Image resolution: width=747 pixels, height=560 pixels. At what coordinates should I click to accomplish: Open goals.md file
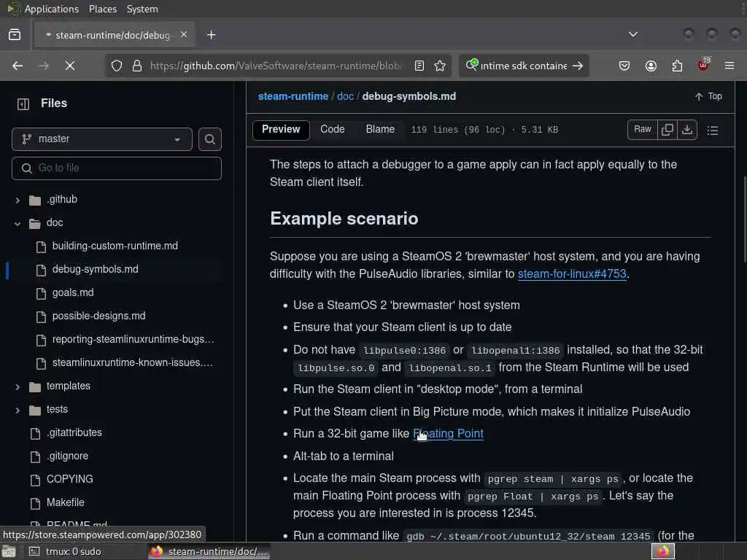tap(73, 293)
